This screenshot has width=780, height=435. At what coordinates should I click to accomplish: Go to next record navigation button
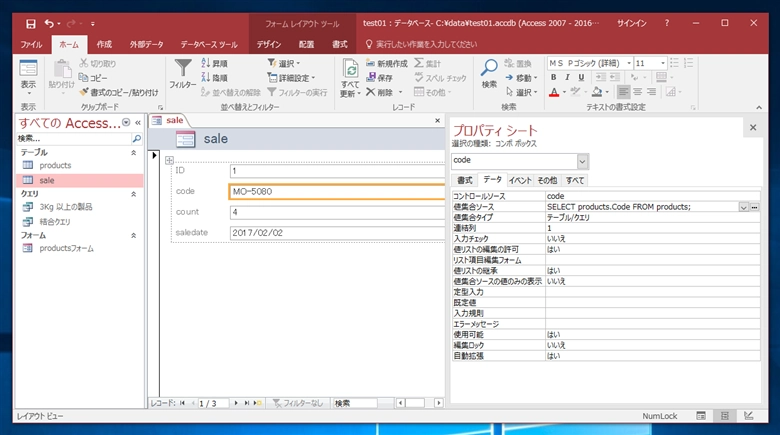[x=236, y=403]
